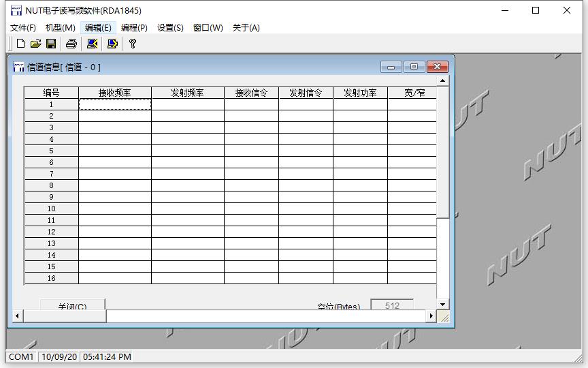Click the date 10/09/20 in status bar

[x=59, y=356]
